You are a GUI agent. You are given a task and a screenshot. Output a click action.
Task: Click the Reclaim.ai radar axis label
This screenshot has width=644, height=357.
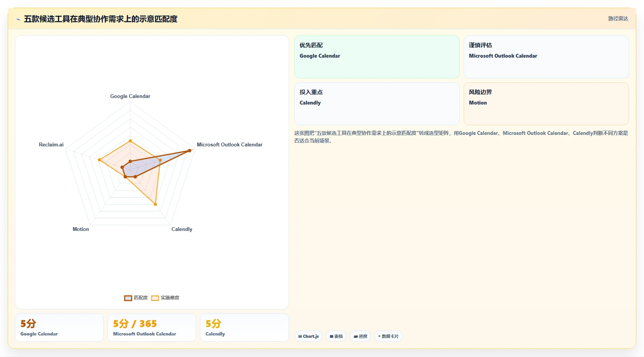(x=51, y=144)
